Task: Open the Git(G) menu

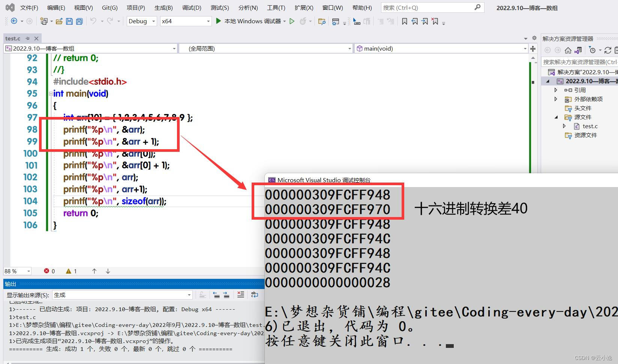Action: tap(110, 7)
